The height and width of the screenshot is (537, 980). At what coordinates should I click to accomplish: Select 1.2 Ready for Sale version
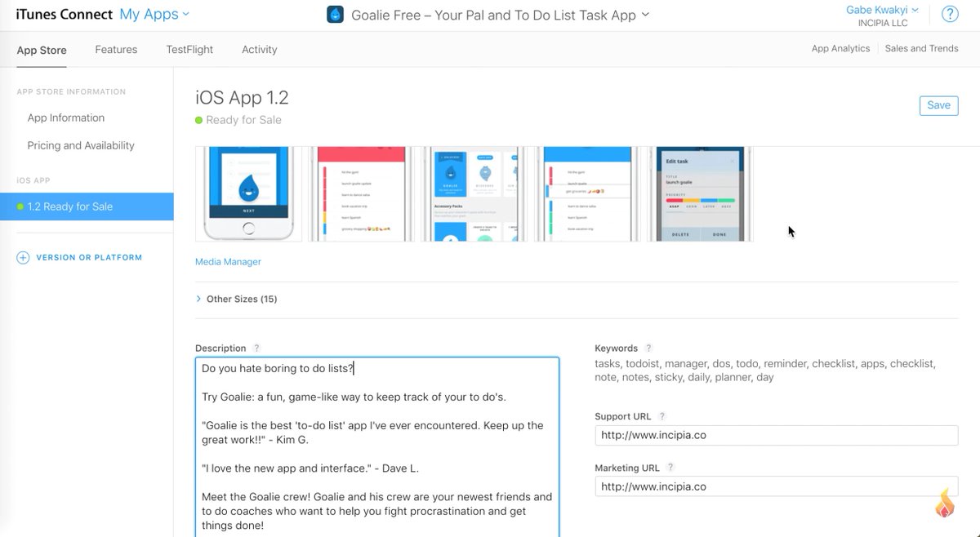(87, 206)
